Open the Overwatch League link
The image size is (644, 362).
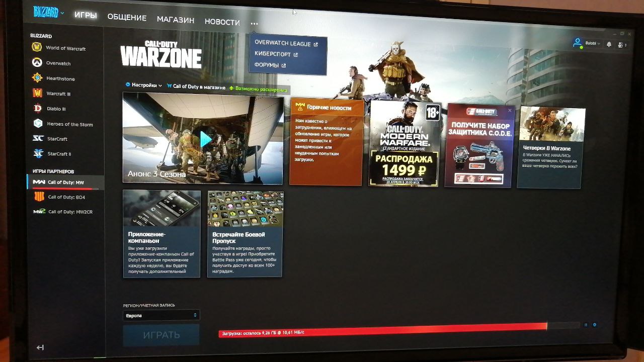coord(286,44)
